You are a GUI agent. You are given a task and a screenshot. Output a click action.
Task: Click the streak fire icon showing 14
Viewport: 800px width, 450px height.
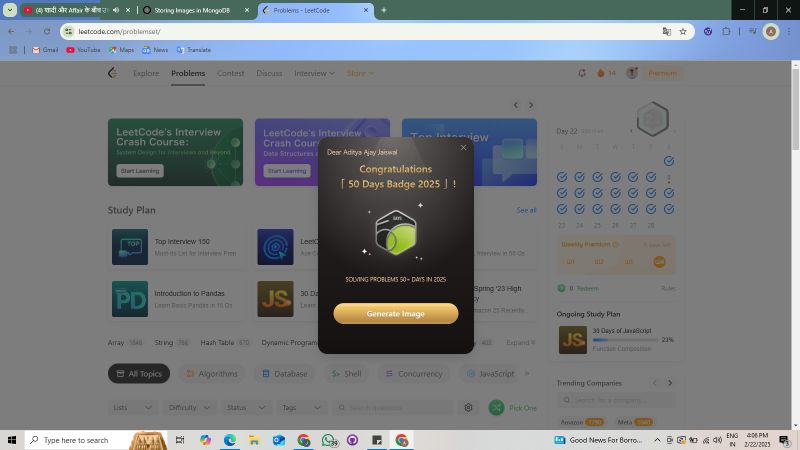coord(606,73)
